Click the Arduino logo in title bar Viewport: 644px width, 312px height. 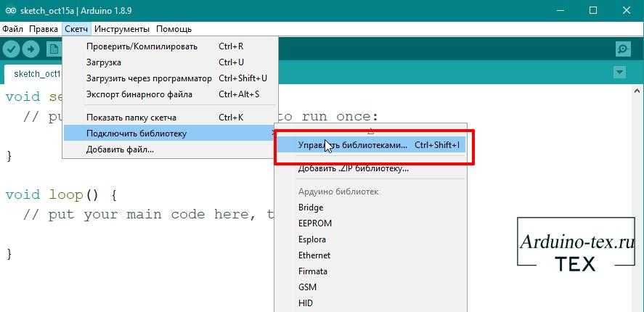(9, 11)
